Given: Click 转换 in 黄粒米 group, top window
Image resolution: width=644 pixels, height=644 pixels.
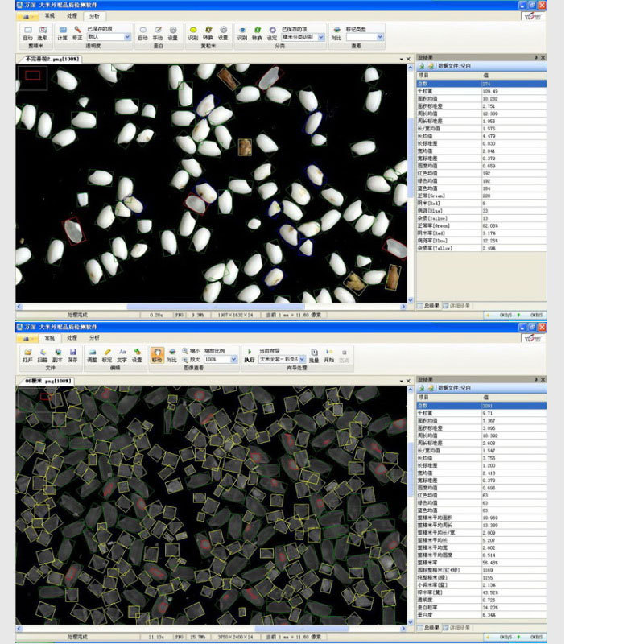Looking at the screenshot, I should pos(208,33).
